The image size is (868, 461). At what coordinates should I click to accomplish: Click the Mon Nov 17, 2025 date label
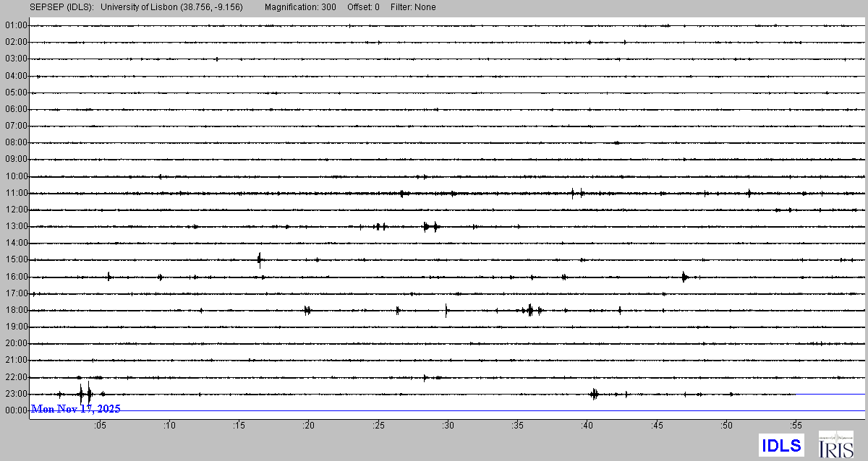(x=76, y=409)
